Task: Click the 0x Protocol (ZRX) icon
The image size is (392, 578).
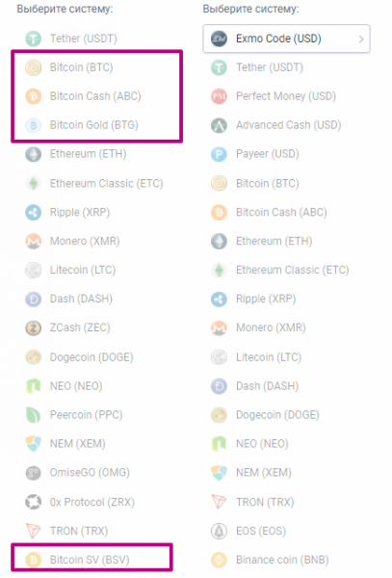Action: click(33, 502)
